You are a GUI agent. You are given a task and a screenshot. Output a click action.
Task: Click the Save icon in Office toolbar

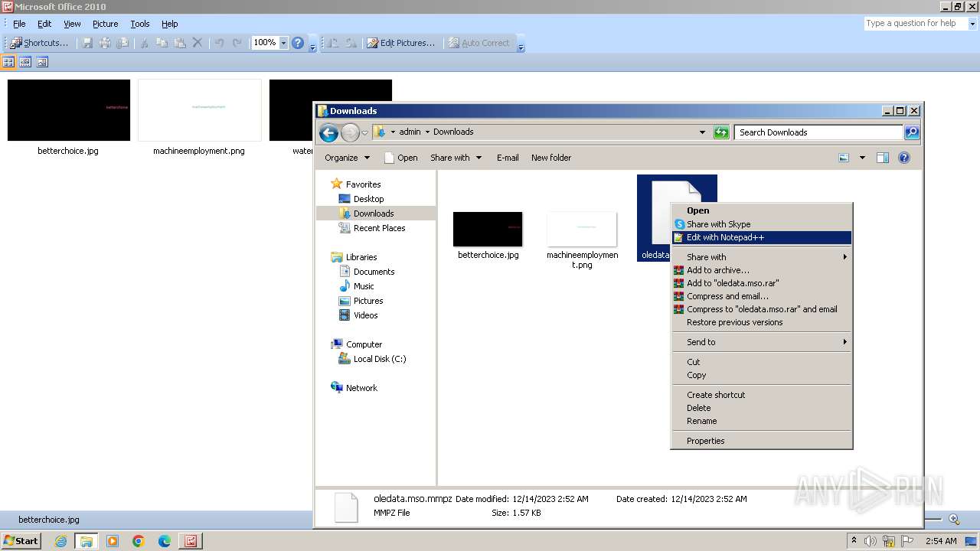(x=87, y=43)
